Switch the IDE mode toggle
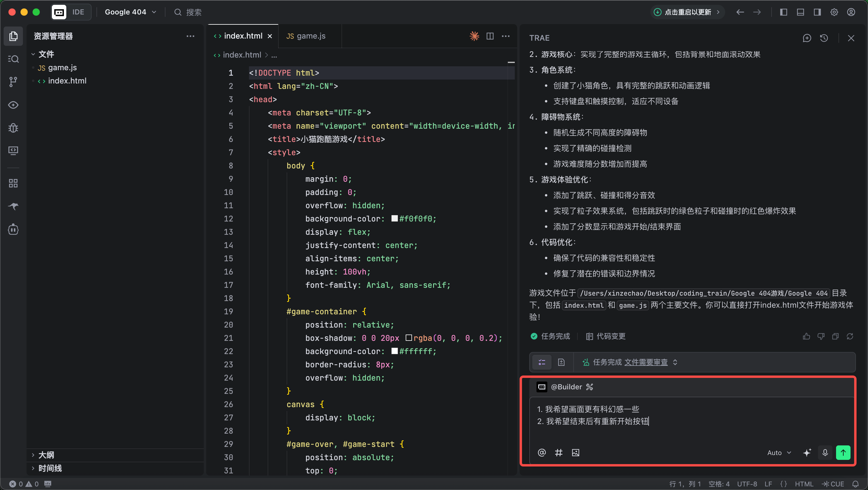 (71, 12)
